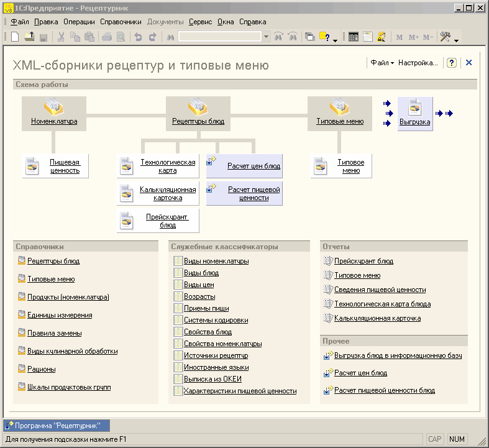The height and width of the screenshot is (448, 489).
Task: Click the Настройка... button
Action: 418,63
